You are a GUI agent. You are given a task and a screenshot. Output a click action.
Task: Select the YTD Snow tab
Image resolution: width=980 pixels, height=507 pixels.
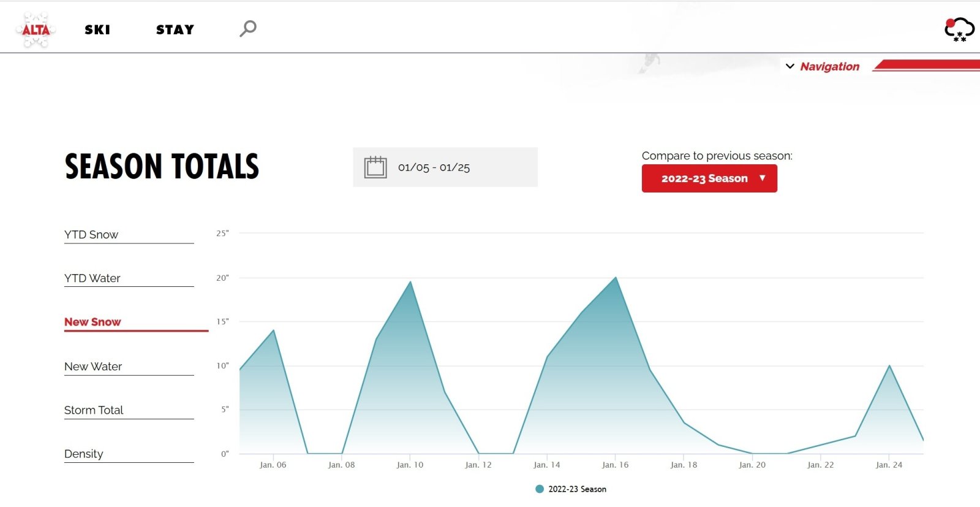(91, 235)
